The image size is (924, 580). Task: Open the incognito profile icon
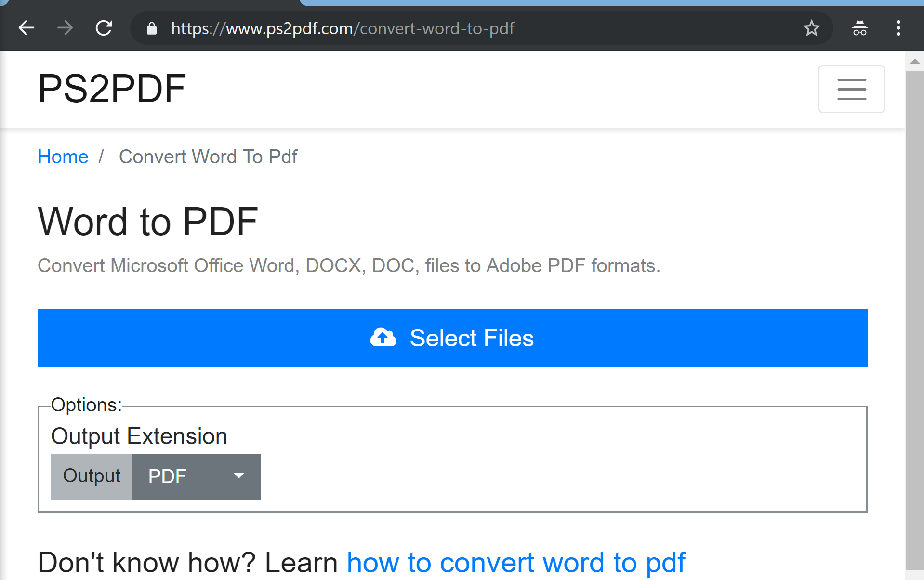860,28
